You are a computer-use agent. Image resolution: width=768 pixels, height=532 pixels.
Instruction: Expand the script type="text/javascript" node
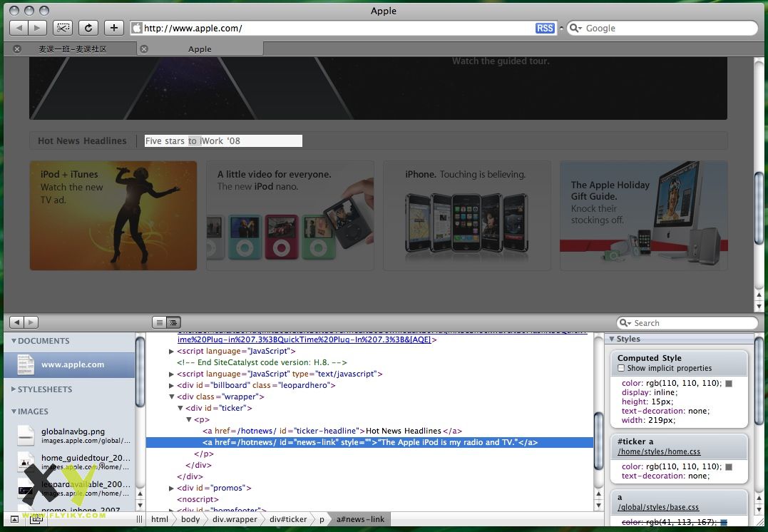point(171,374)
